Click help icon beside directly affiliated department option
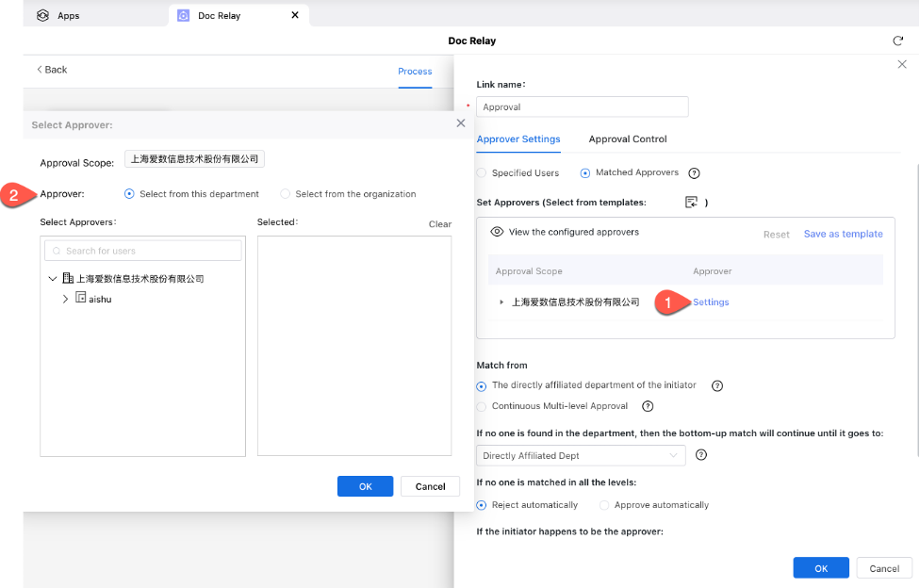Screen dimensions: 920x588 tap(716, 385)
